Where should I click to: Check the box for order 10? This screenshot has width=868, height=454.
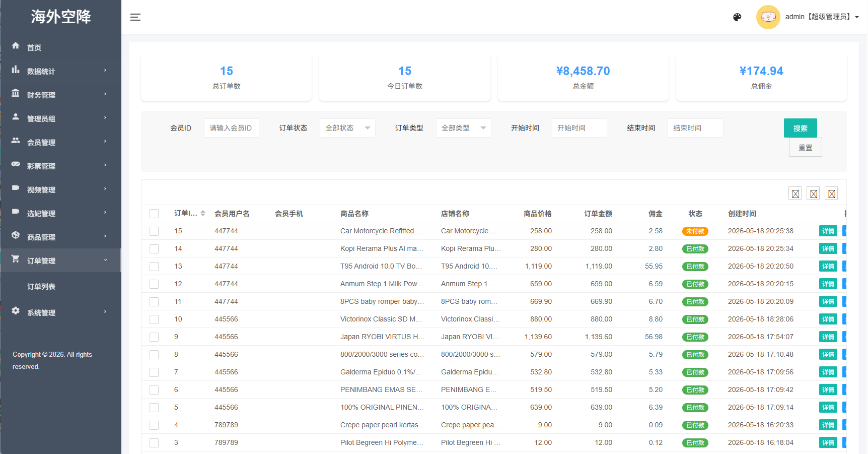[154, 319]
